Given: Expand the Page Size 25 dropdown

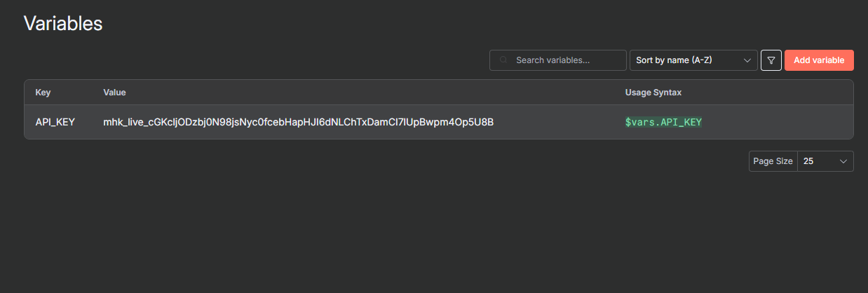Looking at the screenshot, I should pos(825,161).
